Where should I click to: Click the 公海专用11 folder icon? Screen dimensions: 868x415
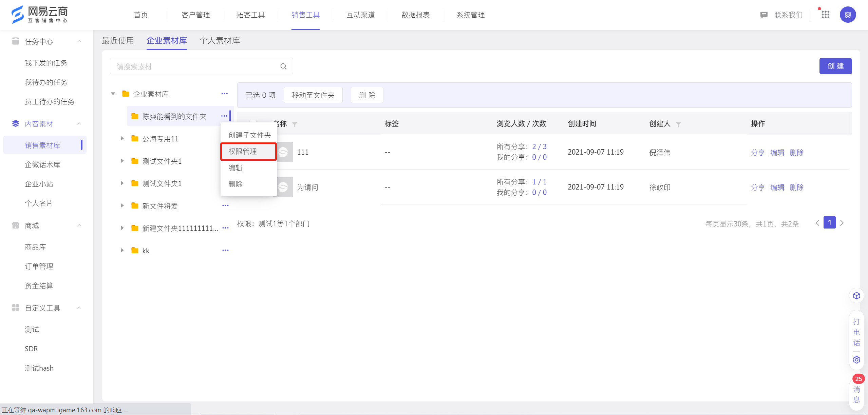tap(135, 138)
